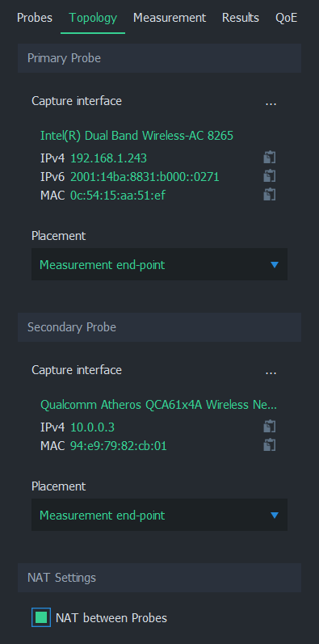Click the NAT between Probes label
This screenshot has height=644, width=319.
coord(111,617)
